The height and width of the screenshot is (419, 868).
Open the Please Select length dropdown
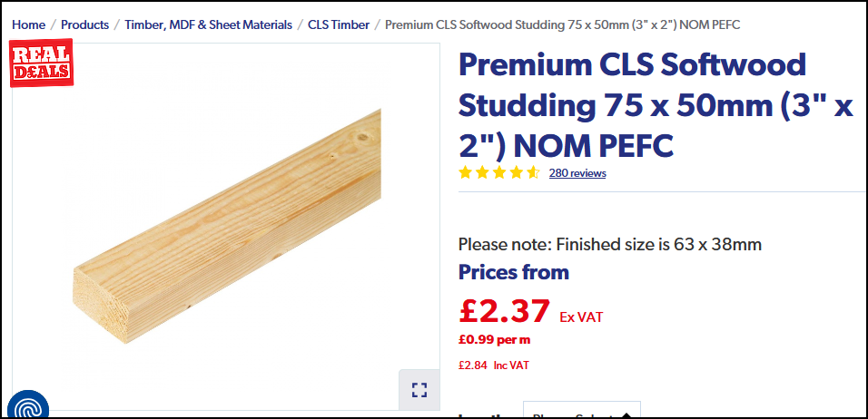[x=582, y=410]
